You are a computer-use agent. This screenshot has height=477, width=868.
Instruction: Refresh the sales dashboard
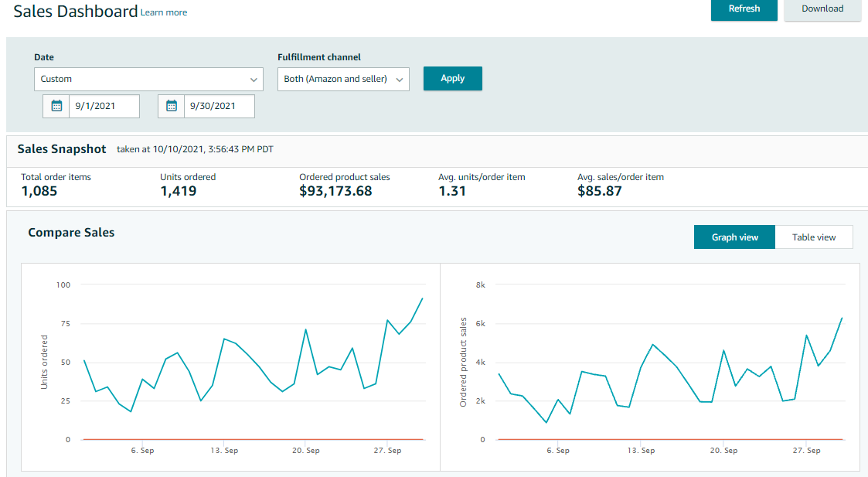[x=744, y=9]
